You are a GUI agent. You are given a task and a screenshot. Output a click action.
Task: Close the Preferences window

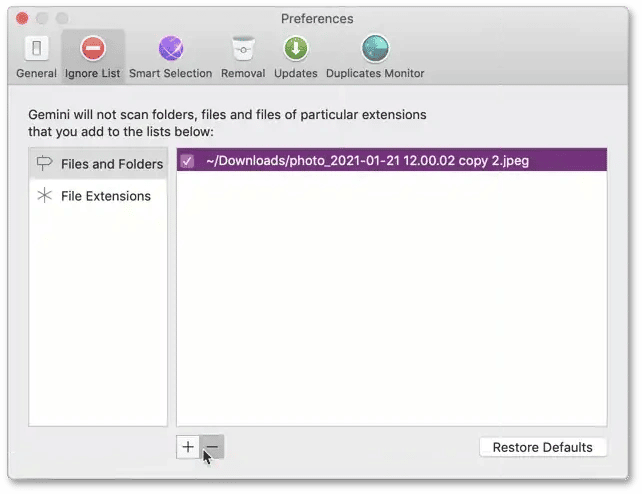22,18
